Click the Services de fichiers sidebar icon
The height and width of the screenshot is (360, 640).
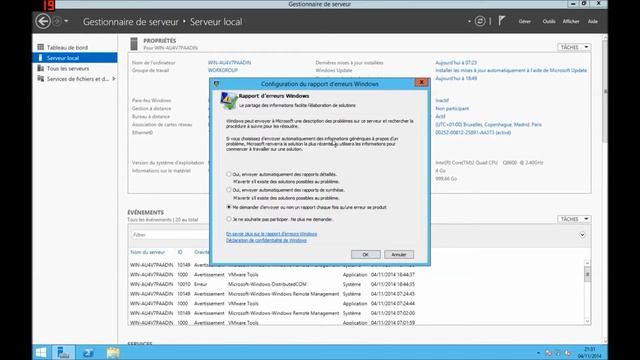[x=40, y=79]
